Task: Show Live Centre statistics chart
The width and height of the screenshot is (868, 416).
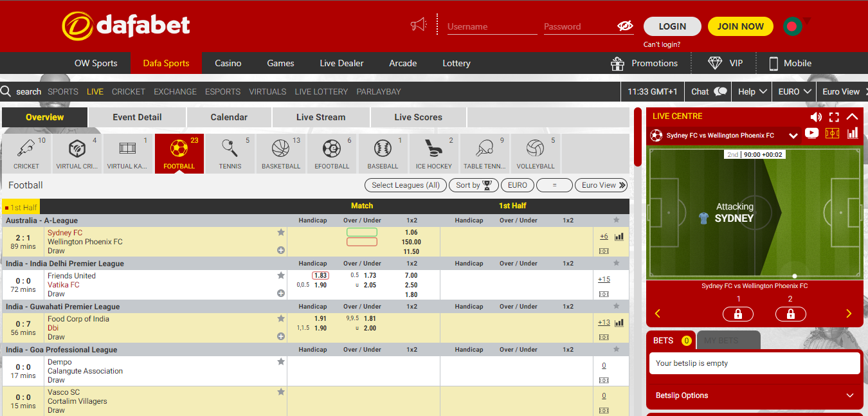Action: (x=853, y=134)
